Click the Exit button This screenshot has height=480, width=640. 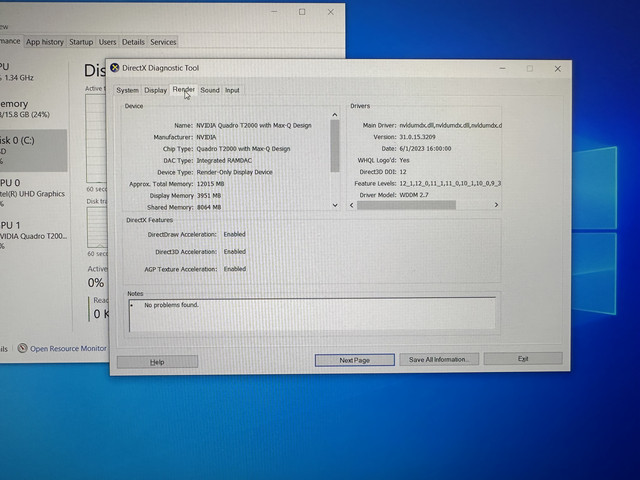pyautogui.click(x=523, y=358)
